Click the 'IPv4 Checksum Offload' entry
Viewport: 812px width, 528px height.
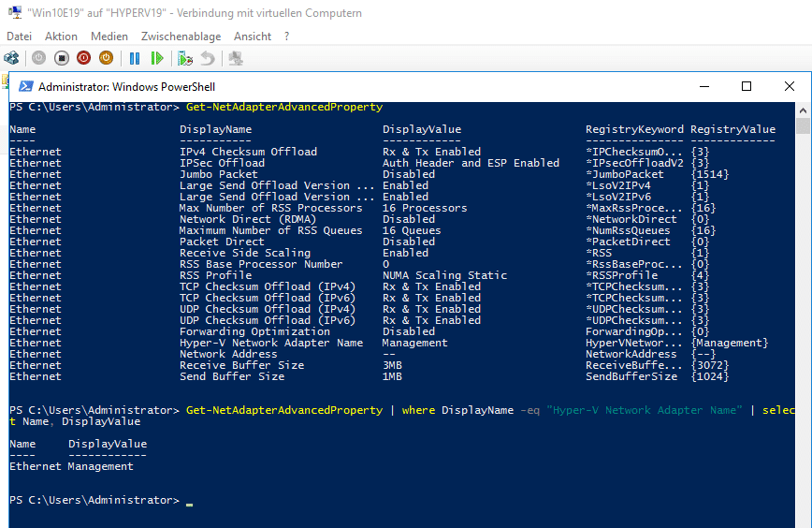248,152
